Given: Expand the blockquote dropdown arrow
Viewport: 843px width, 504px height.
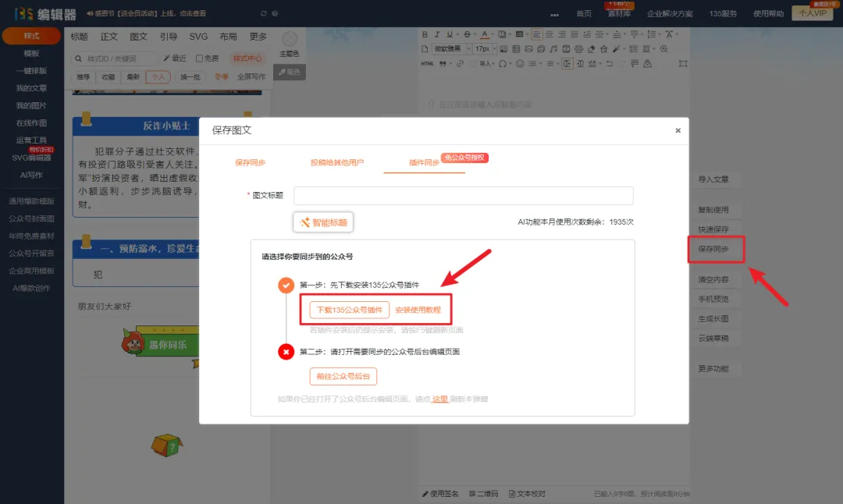Looking at the screenshot, I should point(450,63).
